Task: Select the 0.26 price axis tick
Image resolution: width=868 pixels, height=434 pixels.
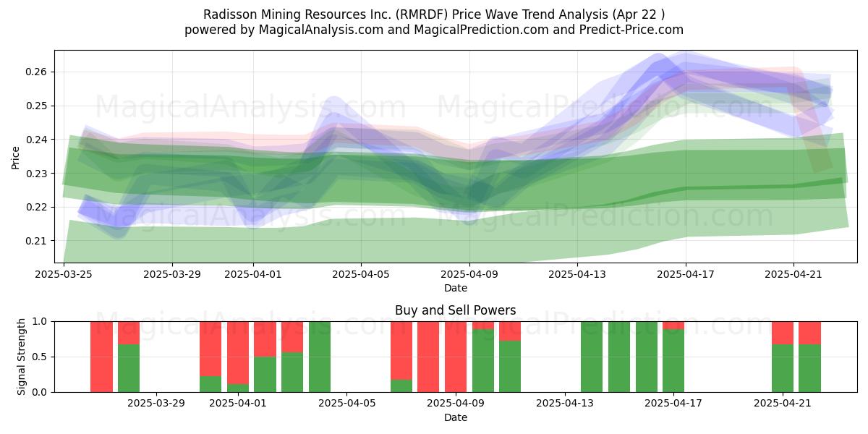Action: coord(37,72)
